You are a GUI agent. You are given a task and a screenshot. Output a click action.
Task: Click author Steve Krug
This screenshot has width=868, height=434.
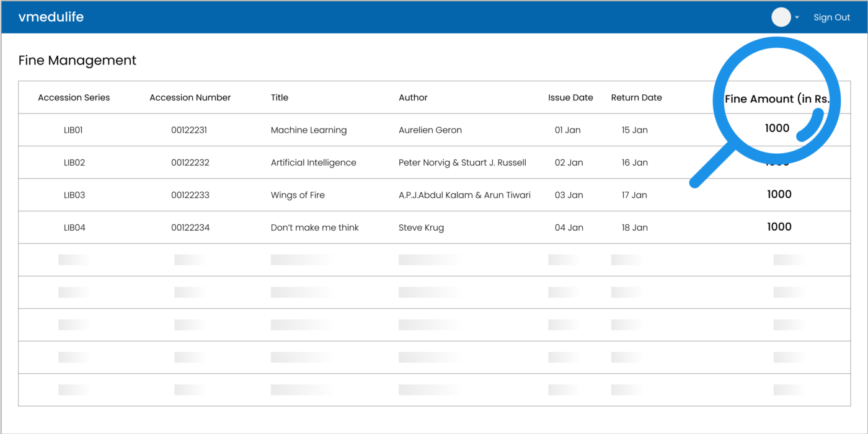(421, 228)
